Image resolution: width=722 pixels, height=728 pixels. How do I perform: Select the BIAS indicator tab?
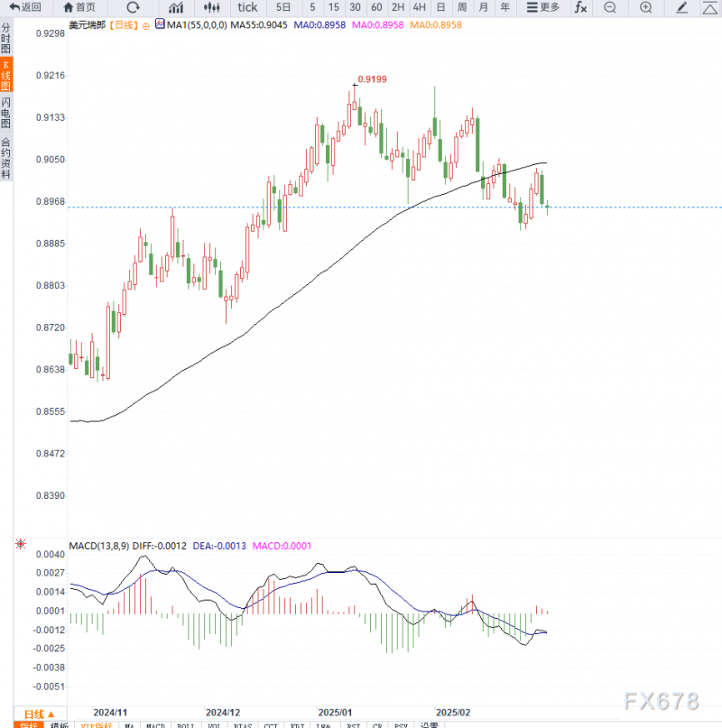(x=243, y=724)
